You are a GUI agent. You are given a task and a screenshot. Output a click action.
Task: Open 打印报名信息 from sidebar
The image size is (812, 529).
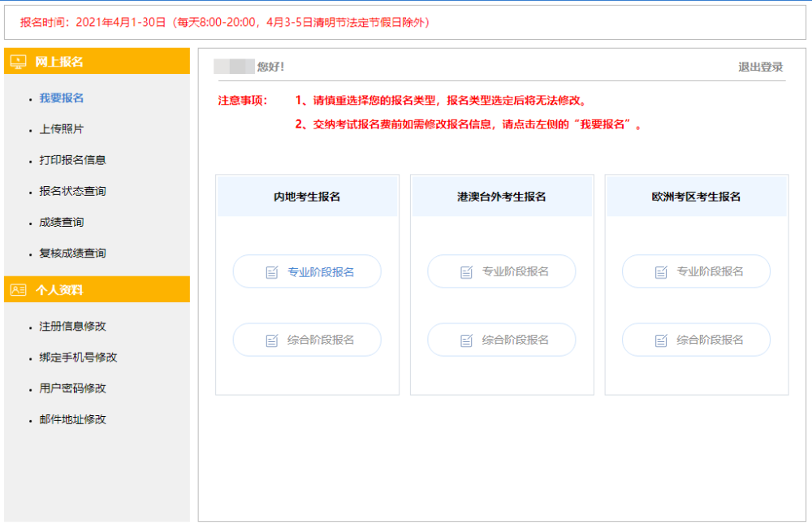pos(72,160)
